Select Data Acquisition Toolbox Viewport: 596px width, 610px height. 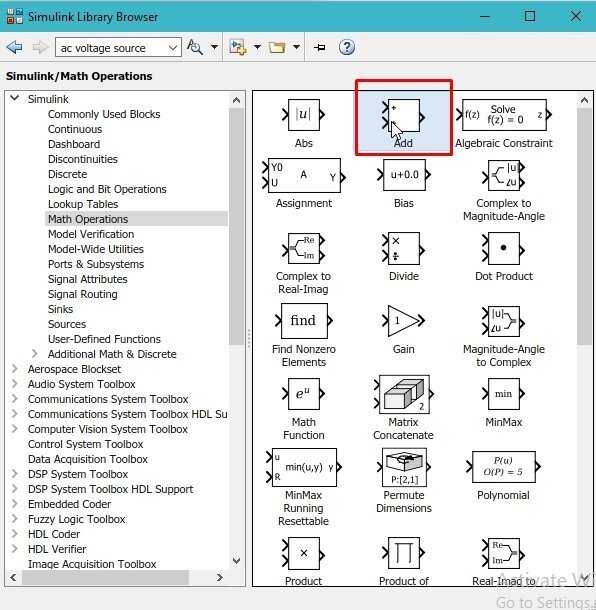[88, 459]
